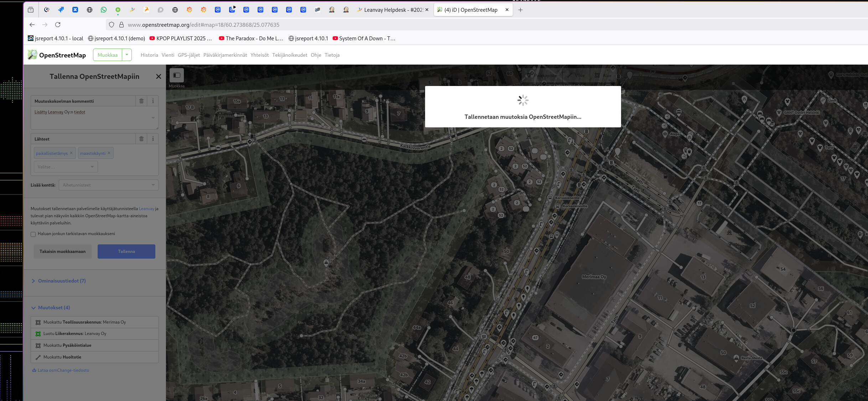
Task: Go back using browser back arrow
Action: (x=32, y=25)
